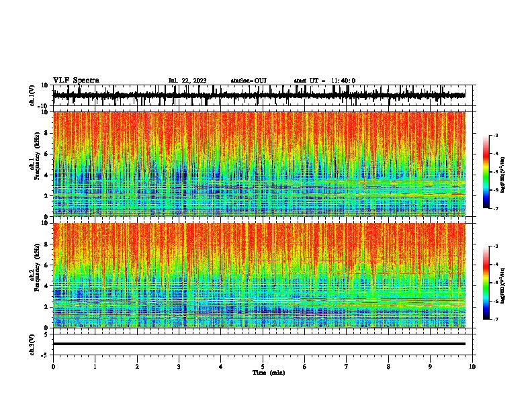Click the ch.1 voltage waveform trace panel

tap(263, 95)
